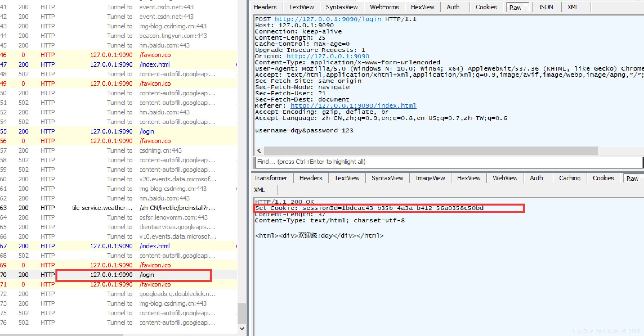
Task: Select session 63 tile-service.weather row
Action: (118, 208)
